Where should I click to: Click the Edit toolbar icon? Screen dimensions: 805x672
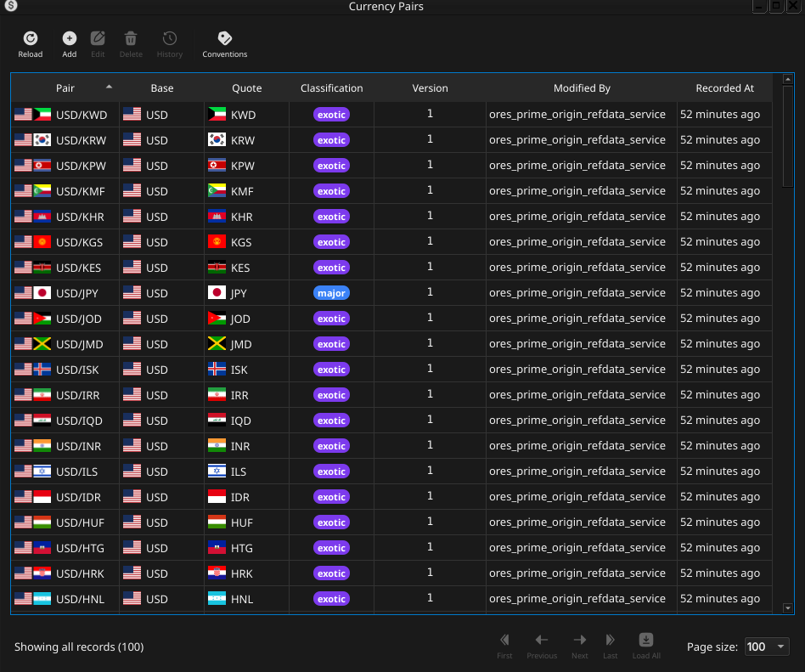(x=98, y=38)
